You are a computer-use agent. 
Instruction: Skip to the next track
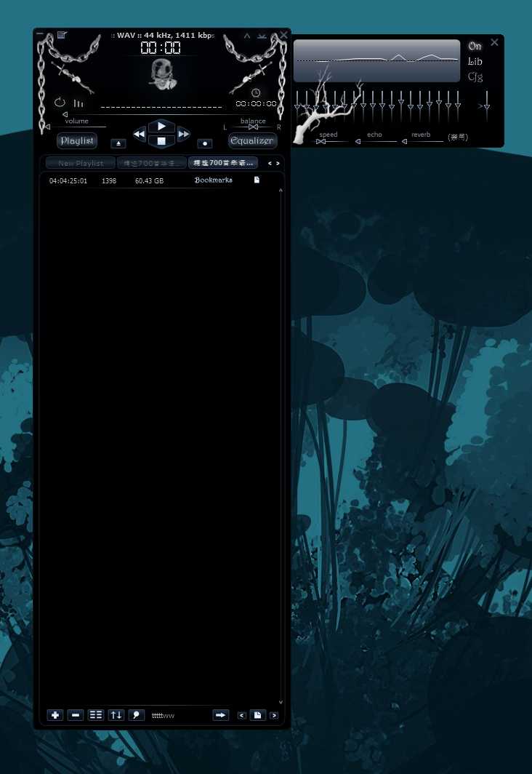pos(183,134)
